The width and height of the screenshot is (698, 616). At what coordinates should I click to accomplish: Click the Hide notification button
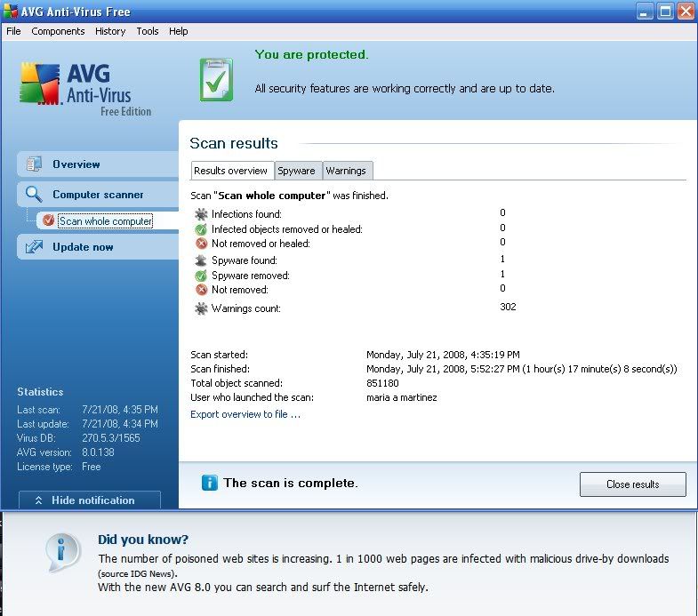pos(90,500)
